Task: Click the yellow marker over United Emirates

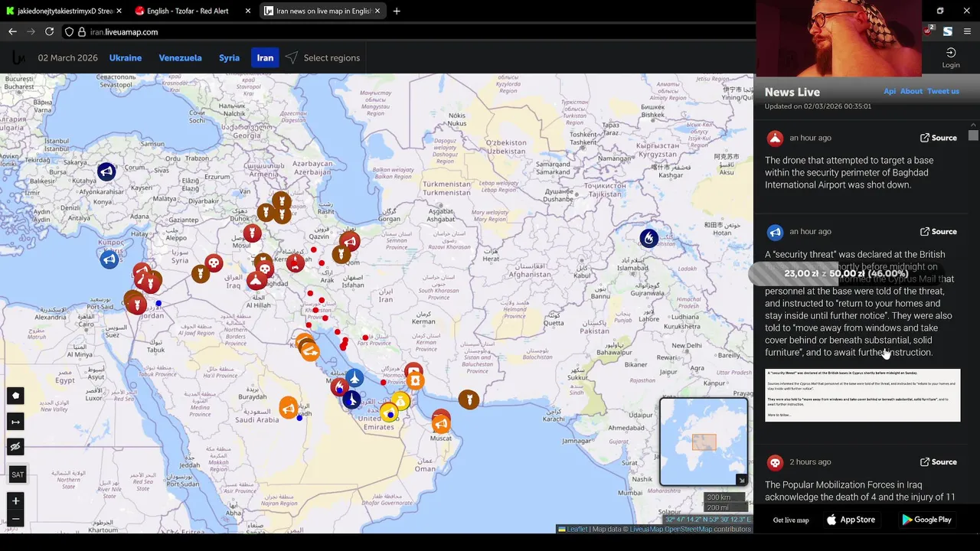Action: pyautogui.click(x=389, y=413)
